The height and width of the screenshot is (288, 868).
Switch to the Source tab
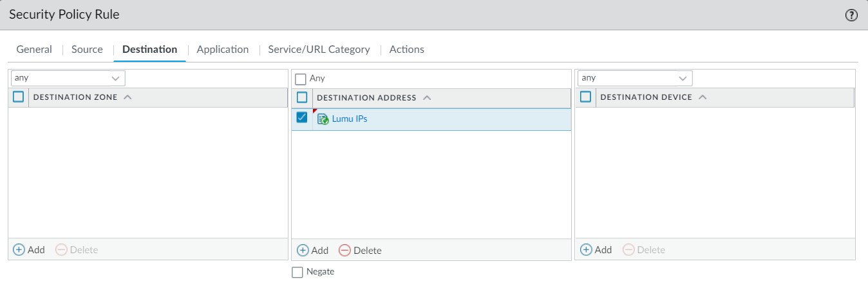point(87,50)
